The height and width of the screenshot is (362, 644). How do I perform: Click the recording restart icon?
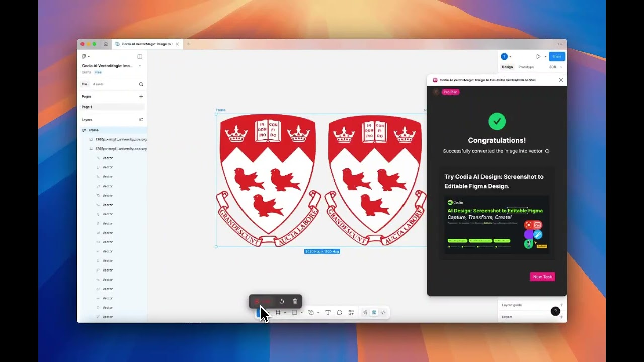(282, 301)
